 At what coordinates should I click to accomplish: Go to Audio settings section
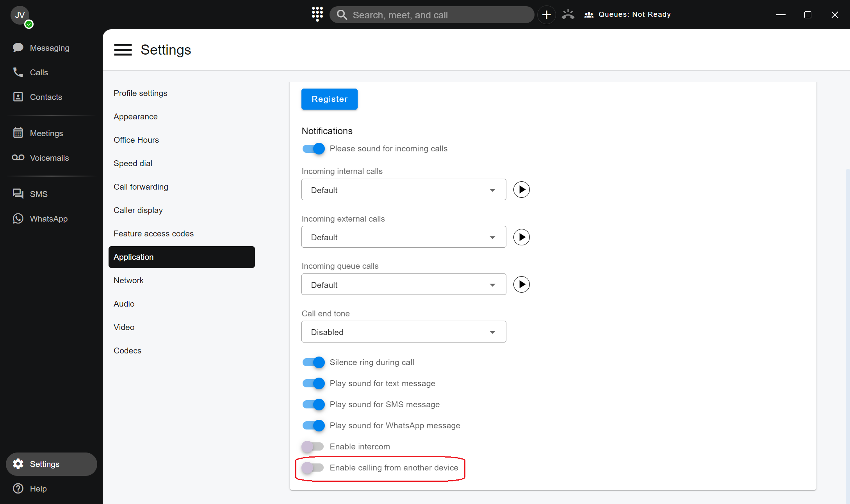(x=124, y=304)
